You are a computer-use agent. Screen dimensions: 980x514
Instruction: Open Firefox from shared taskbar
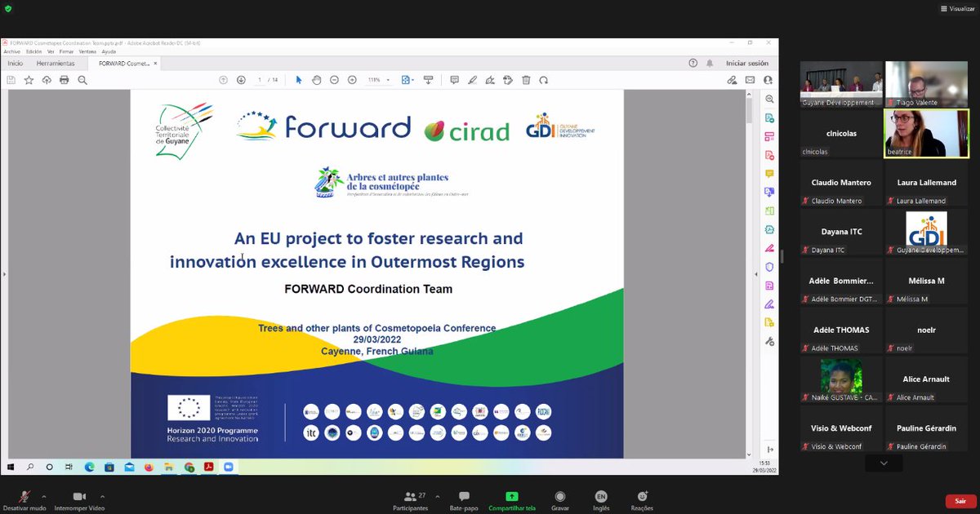(149, 467)
